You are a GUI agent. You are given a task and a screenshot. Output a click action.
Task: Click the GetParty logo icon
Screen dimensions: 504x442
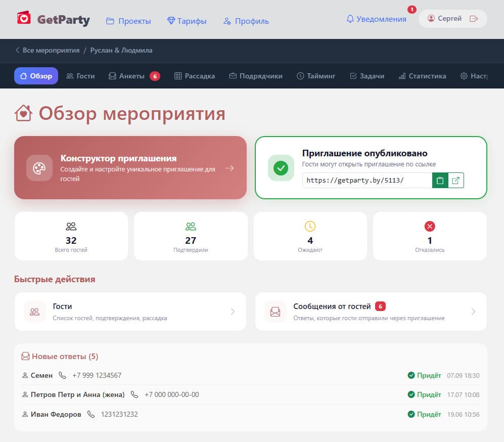point(24,18)
